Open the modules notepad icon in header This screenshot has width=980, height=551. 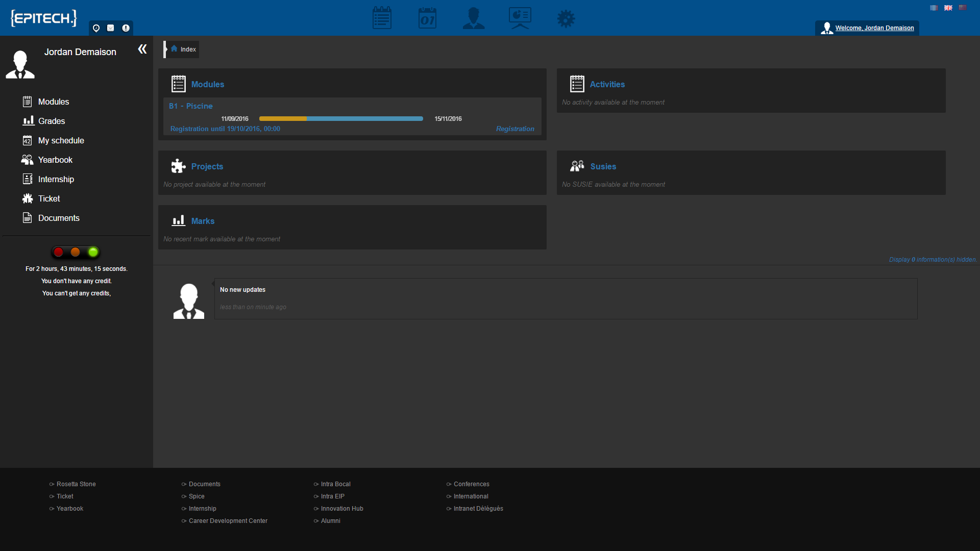pos(382,18)
